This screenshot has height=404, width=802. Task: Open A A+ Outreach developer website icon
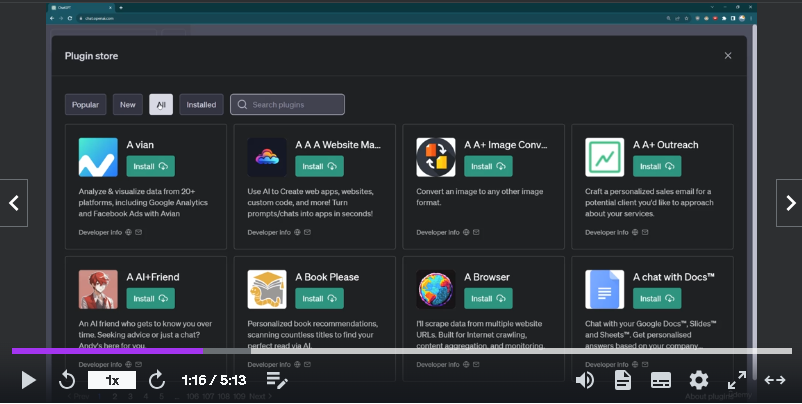(x=635, y=232)
